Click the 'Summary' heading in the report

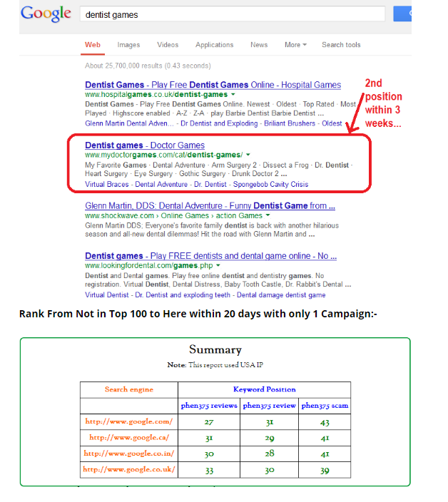coord(215,349)
